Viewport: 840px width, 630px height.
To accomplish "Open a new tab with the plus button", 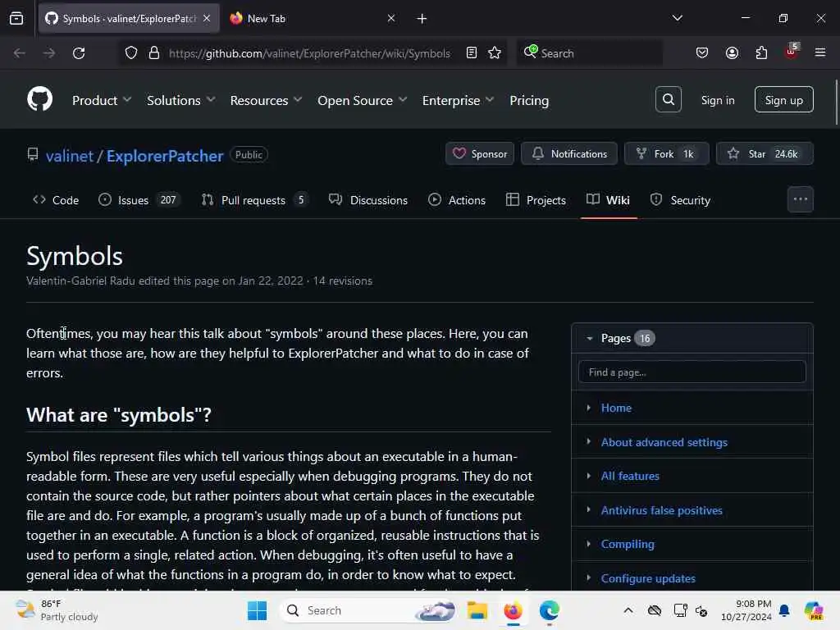I will click(x=422, y=19).
